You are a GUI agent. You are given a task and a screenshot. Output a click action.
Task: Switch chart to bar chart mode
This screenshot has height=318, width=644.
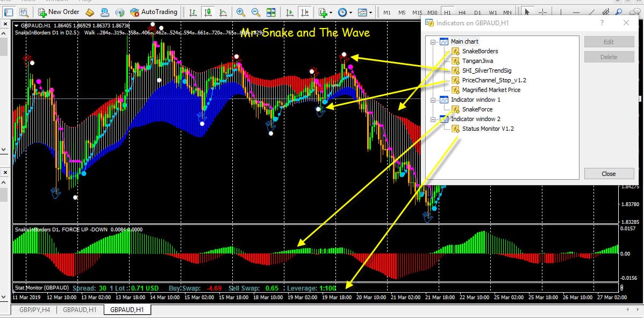(192, 12)
